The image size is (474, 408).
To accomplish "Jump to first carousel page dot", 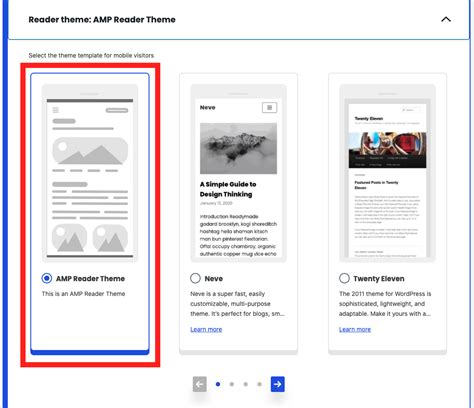I will [218, 384].
